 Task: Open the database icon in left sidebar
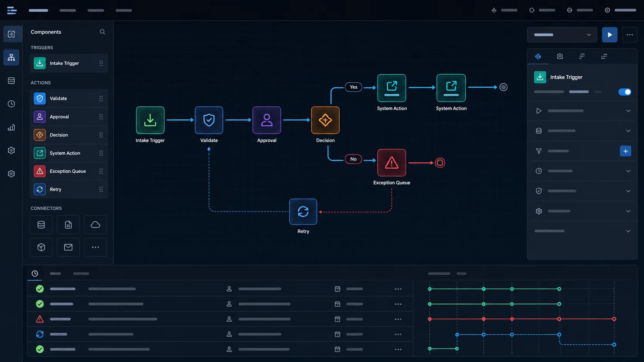click(11, 80)
